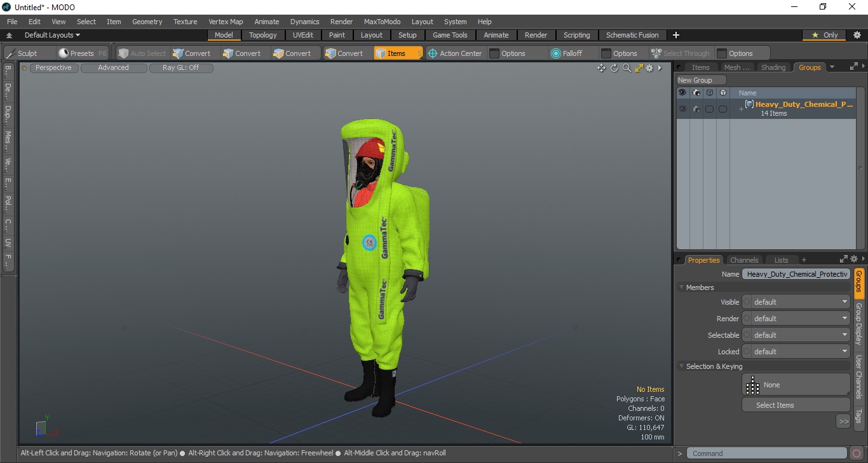Click the first Convert button
Screen dimensions: 868x463
(191, 53)
